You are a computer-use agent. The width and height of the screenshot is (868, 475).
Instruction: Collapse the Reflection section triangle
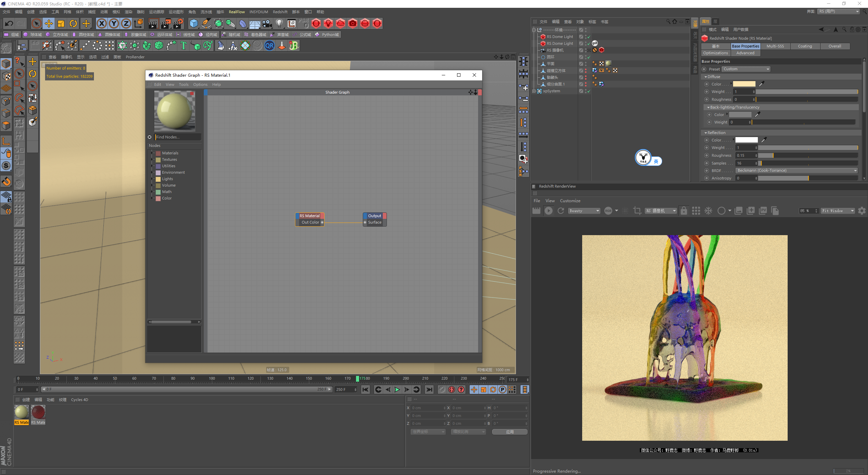pyautogui.click(x=706, y=133)
